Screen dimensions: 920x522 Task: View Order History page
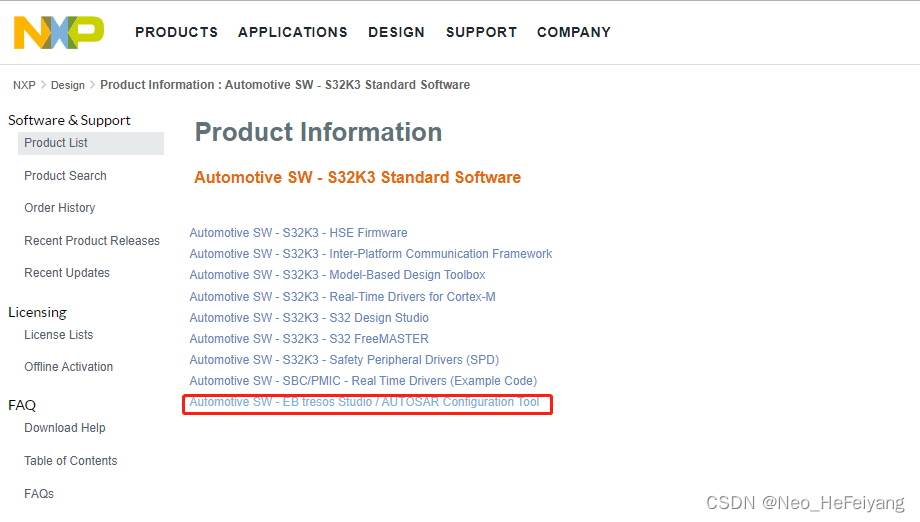point(60,208)
